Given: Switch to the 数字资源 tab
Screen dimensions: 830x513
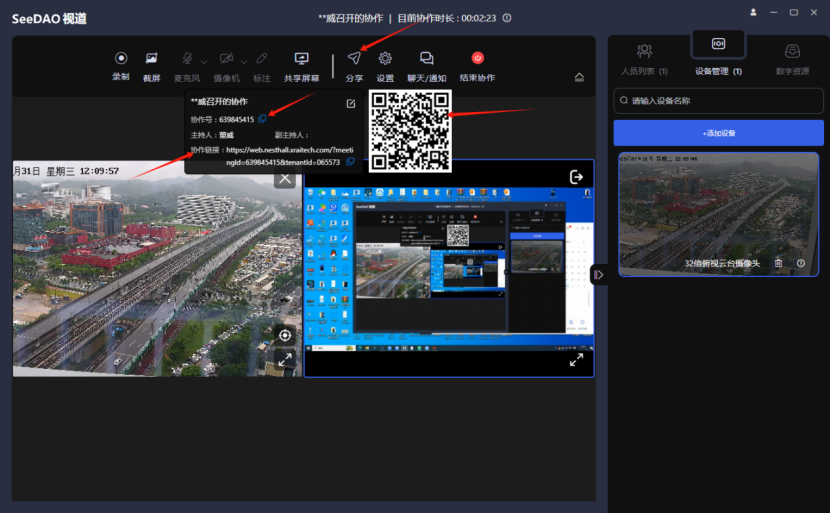Looking at the screenshot, I should 792,59.
